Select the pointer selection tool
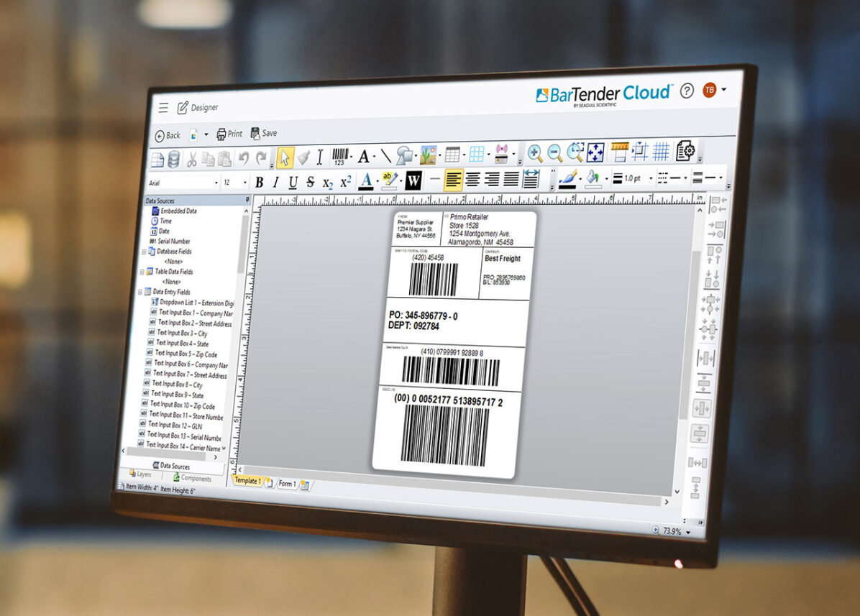The image size is (860, 616). tap(283, 157)
